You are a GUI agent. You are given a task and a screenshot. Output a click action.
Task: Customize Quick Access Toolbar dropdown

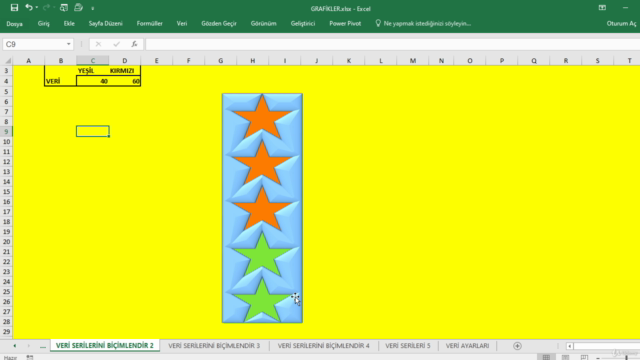coord(93,8)
